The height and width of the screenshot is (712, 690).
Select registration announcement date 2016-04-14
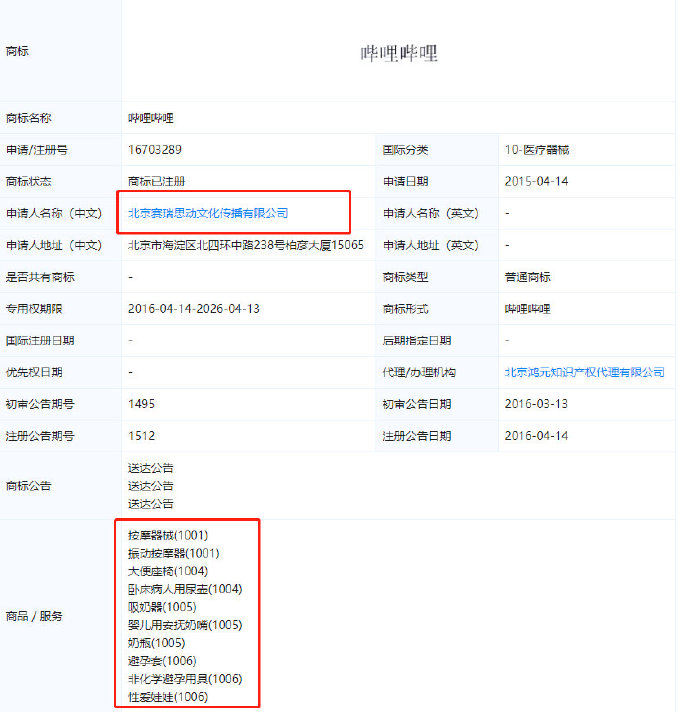(537, 436)
